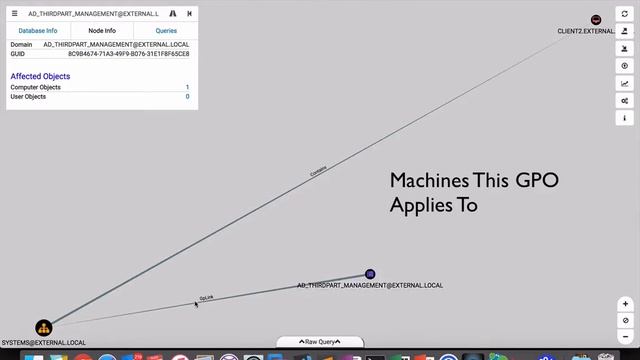
Task: Toggle the hamburger menu in search bar
Action: point(15,13)
